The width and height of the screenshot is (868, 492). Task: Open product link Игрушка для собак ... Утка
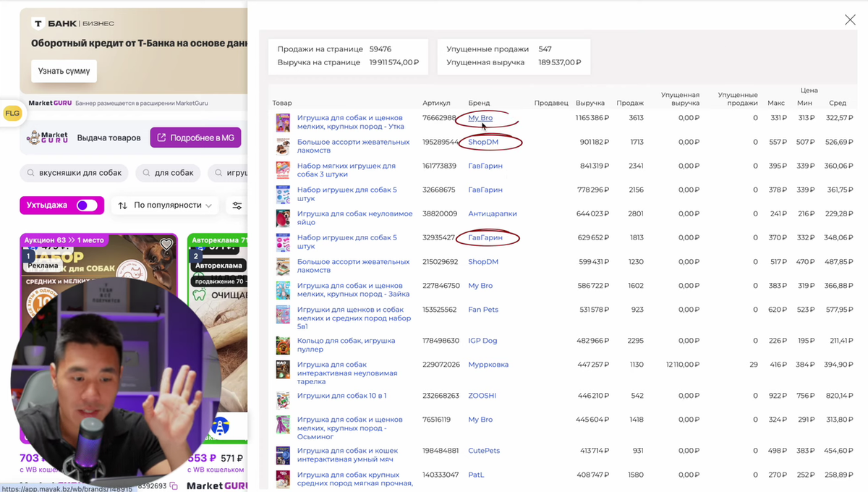click(x=351, y=122)
